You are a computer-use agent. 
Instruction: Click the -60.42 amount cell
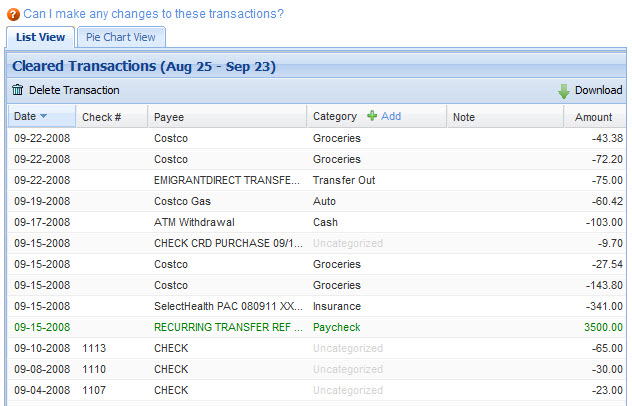[x=607, y=201]
